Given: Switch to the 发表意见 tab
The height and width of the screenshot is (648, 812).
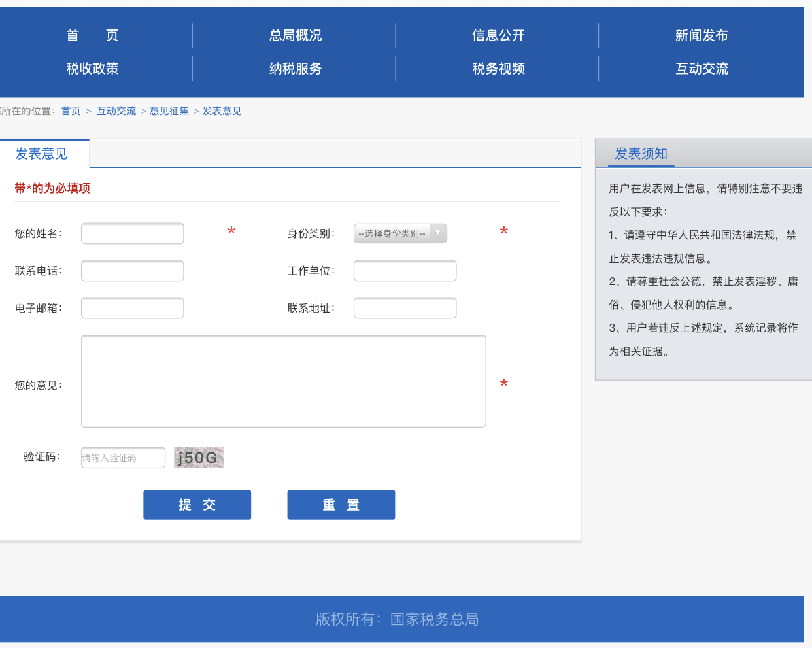Looking at the screenshot, I should pyautogui.click(x=41, y=154).
